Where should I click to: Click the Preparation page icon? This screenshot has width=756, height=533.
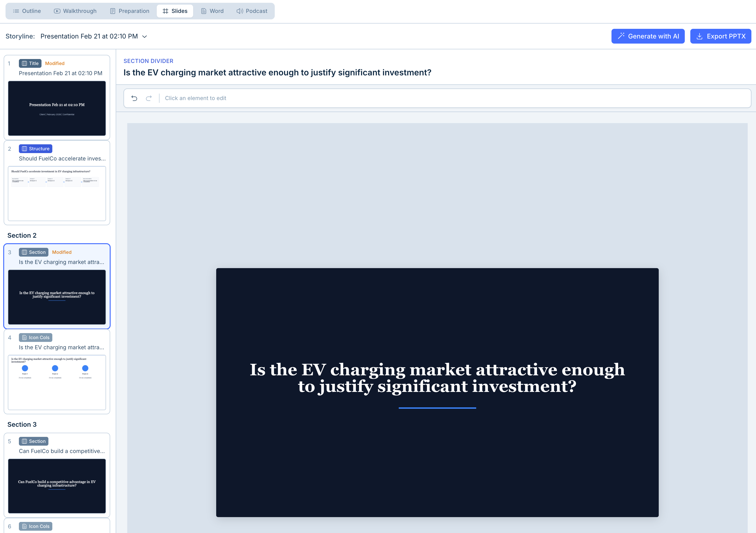pos(113,11)
